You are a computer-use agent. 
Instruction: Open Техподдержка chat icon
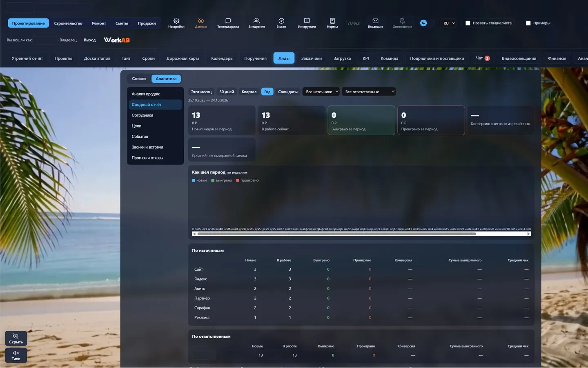[x=228, y=21]
